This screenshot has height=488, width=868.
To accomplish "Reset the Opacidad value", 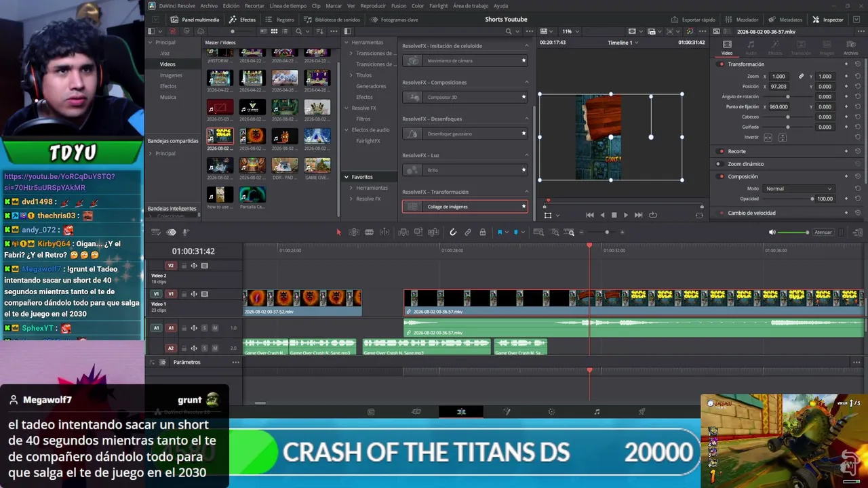I will tap(858, 199).
